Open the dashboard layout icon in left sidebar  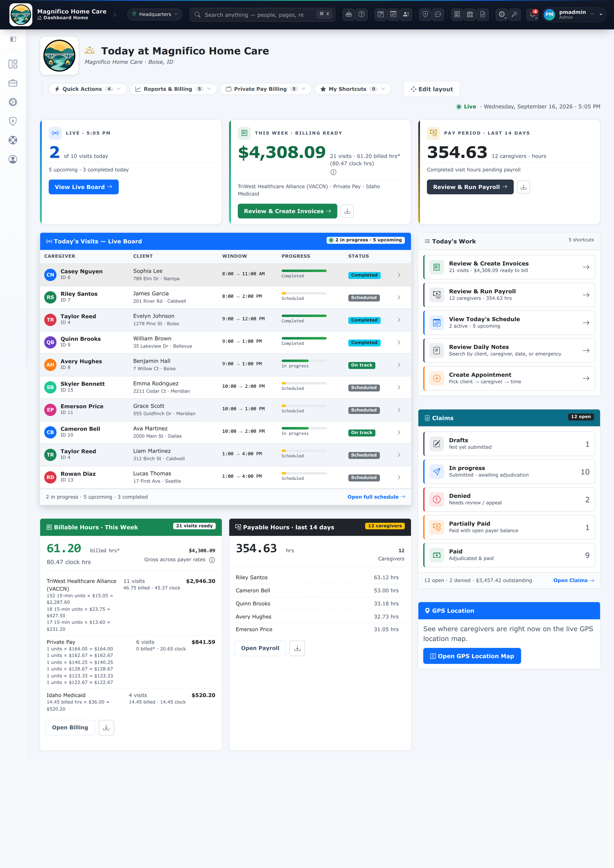[x=13, y=64]
